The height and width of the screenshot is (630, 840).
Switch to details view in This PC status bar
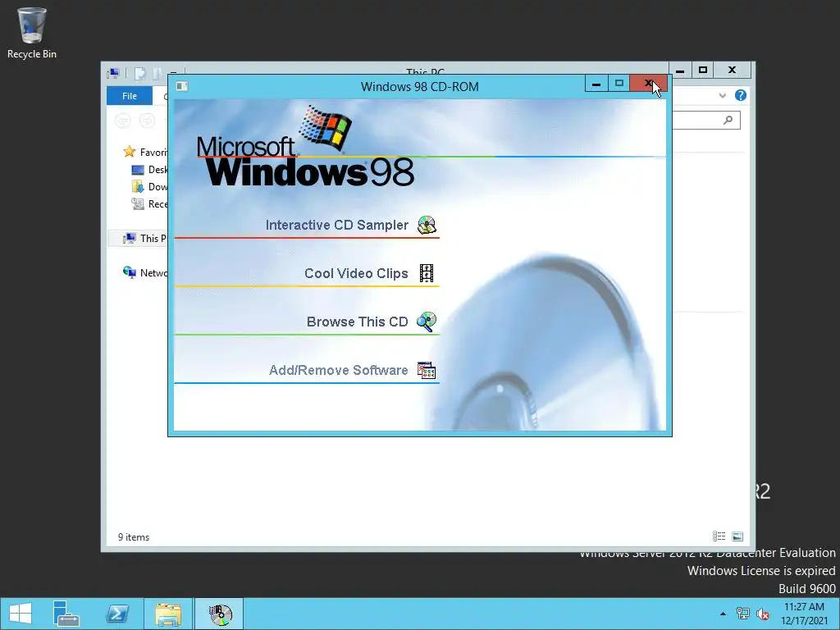[719, 536]
